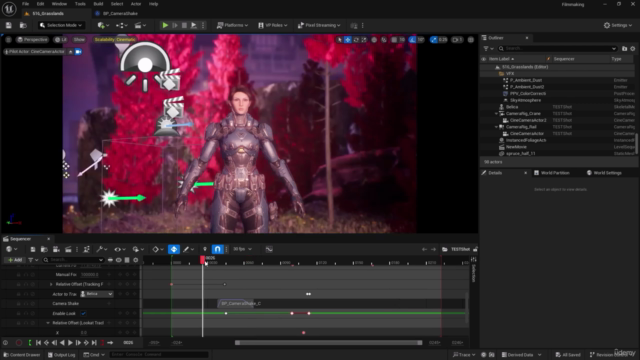Open the Content Drawer
The height and width of the screenshot is (360, 640).
22,355
